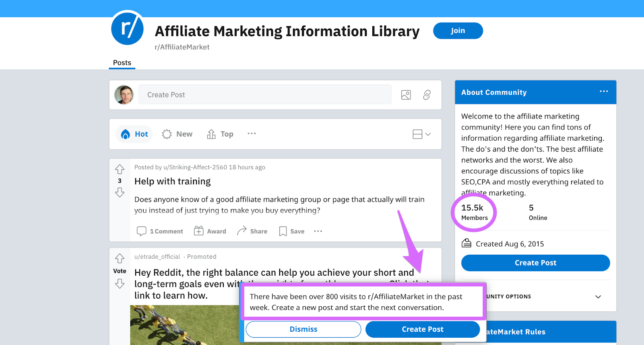644x345 pixels.
Task: Click Create Post in About Community sidebar
Action: pyautogui.click(x=535, y=263)
